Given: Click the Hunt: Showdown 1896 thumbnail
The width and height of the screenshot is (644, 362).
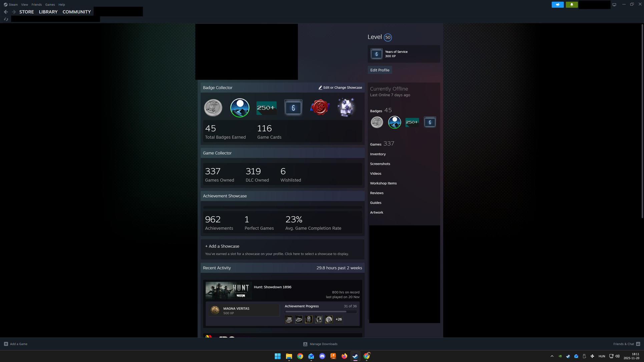Looking at the screenshot, I should tap(228, 290).
